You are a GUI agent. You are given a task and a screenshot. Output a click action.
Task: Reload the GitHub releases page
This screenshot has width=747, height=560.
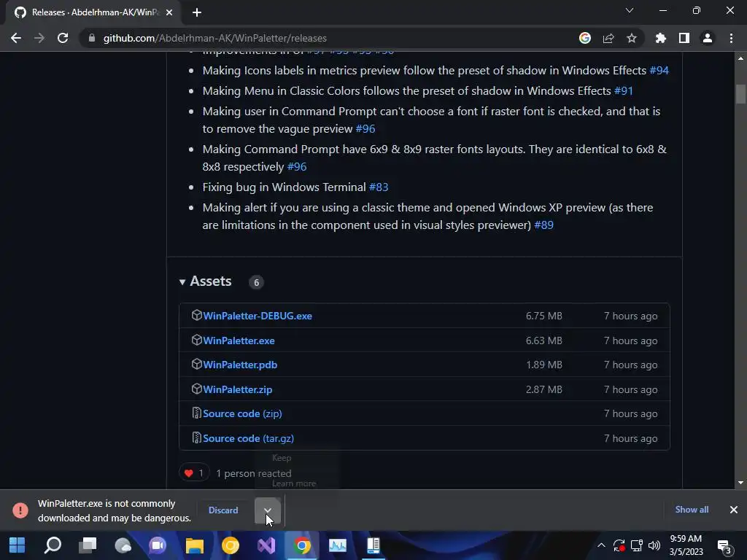click(x=63, y=38)
